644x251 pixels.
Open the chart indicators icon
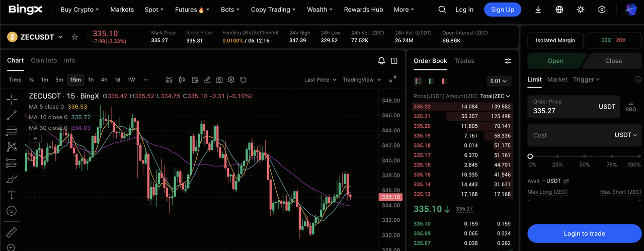coord(169,79)
